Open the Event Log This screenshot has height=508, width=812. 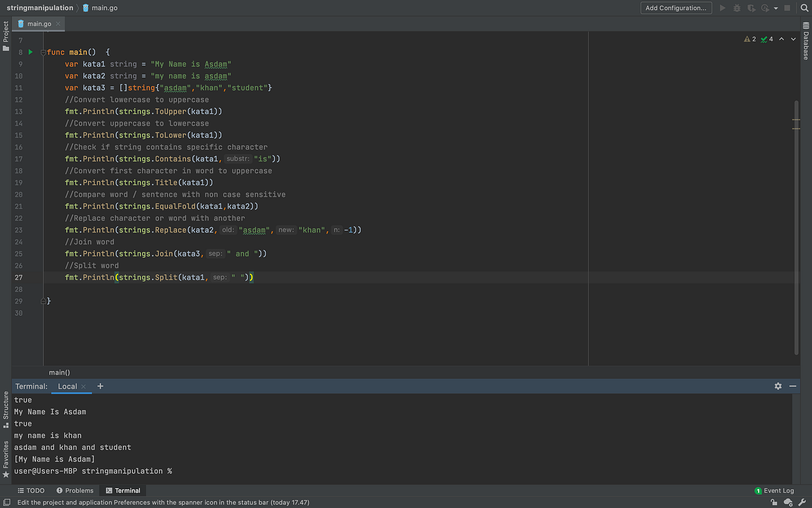[774, 491]
